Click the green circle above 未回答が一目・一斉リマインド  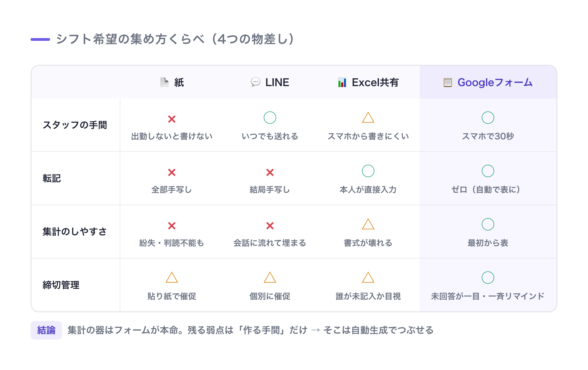[x=488, y=277]
